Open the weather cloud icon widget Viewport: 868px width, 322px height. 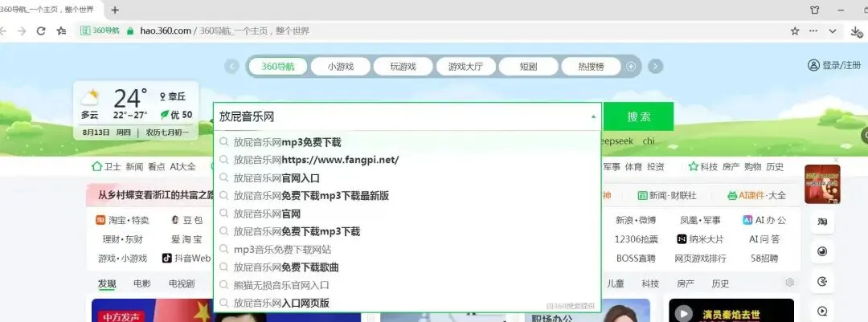point(90,98)
